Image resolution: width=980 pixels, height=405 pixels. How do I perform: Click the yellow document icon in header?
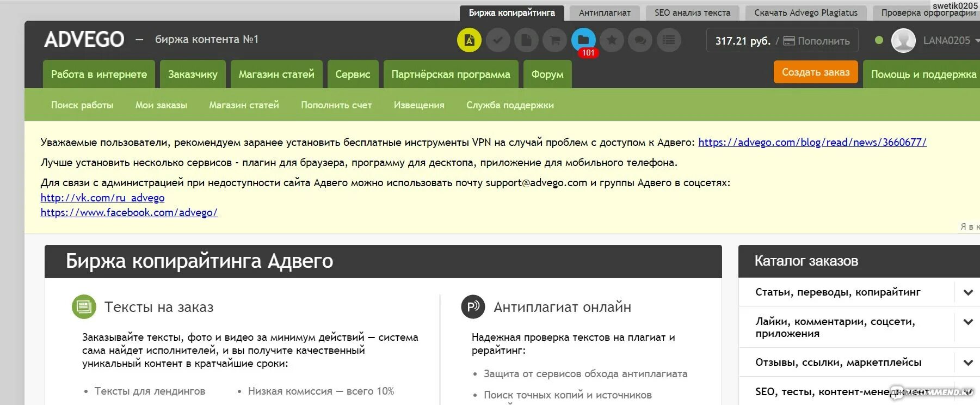click(x=469, y=40)
